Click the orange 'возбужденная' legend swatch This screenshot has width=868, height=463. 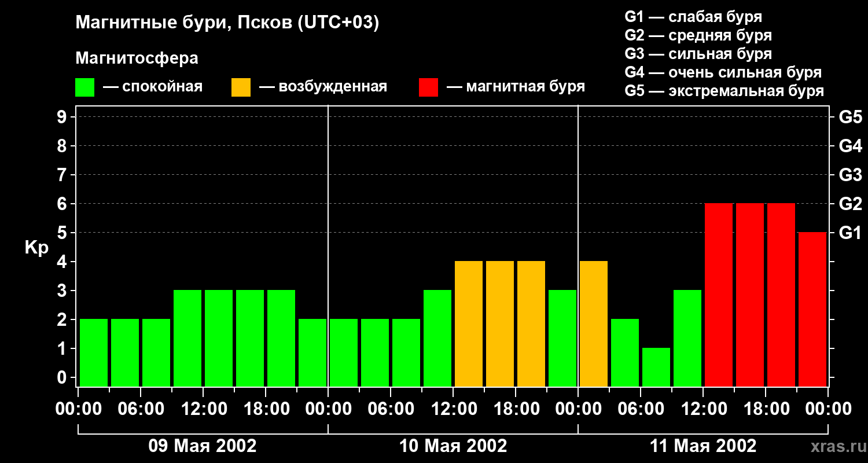(x=241, y=87)
